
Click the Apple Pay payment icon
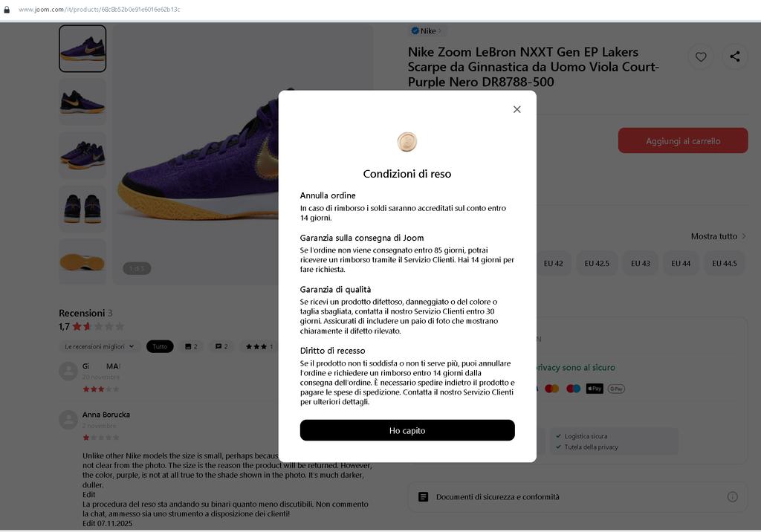(595, 389)
